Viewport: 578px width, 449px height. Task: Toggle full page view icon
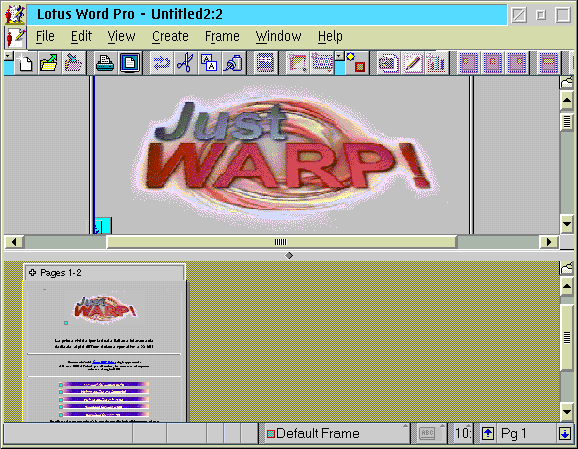pos(130,63)
